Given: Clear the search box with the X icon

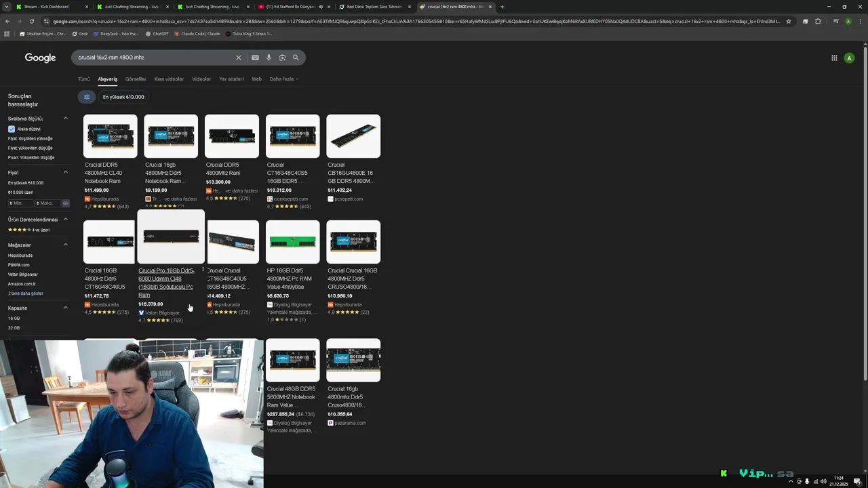Looking at the screenshot, I should tap(238, 58).
